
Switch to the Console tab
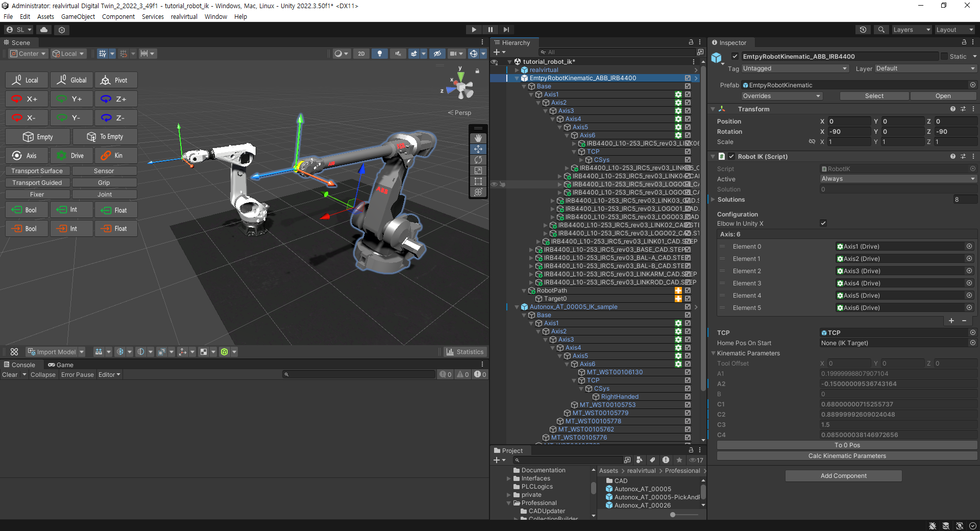point(19,365)
